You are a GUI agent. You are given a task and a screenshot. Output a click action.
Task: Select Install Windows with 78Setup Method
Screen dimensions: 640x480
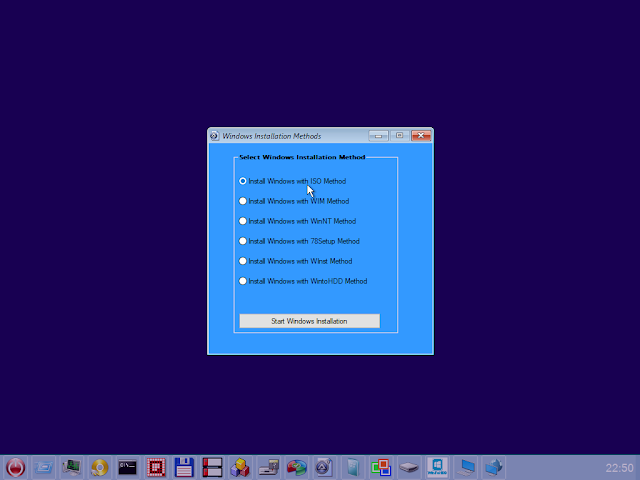(299, 241)
